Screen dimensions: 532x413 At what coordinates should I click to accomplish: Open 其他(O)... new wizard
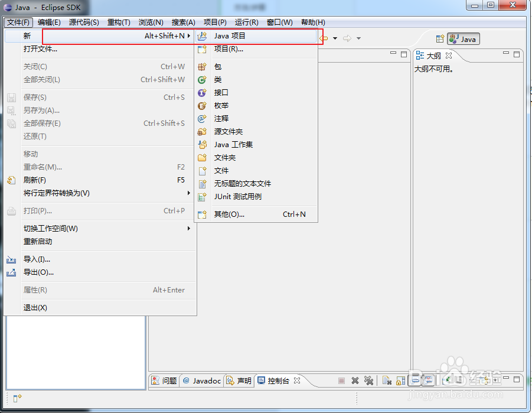(x=256, y=214)
